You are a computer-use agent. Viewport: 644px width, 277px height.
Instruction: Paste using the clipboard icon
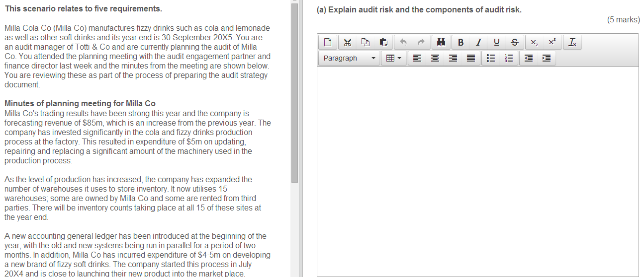[x=383, y=43]
